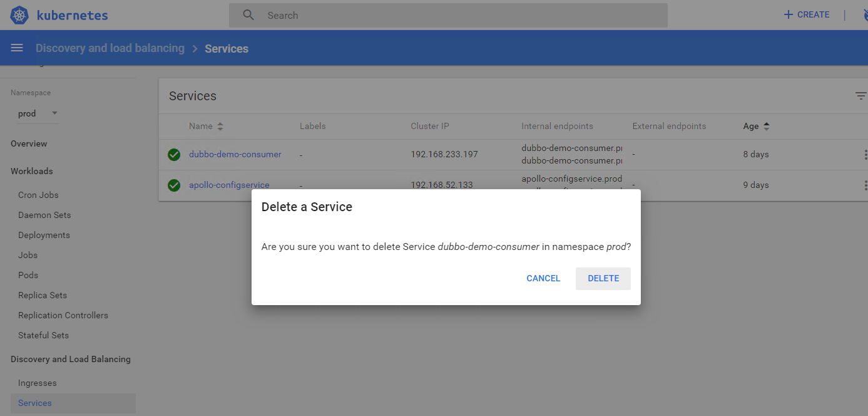Open the dubbo-demo-consumer service link
This screenshot has width=868, height=416.
(235, 154)
